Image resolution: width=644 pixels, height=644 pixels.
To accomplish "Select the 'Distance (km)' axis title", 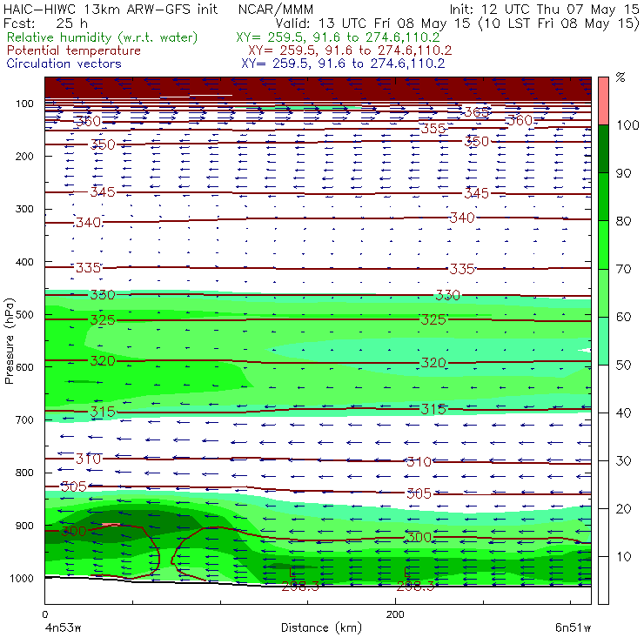I will point(321,627).
